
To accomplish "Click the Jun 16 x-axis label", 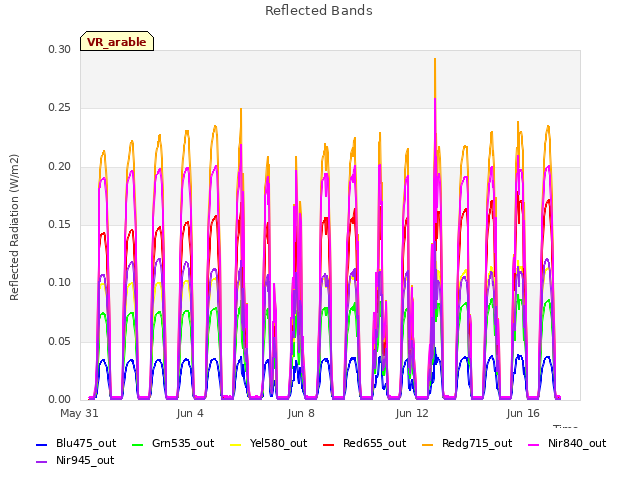I will coord(523,413).
